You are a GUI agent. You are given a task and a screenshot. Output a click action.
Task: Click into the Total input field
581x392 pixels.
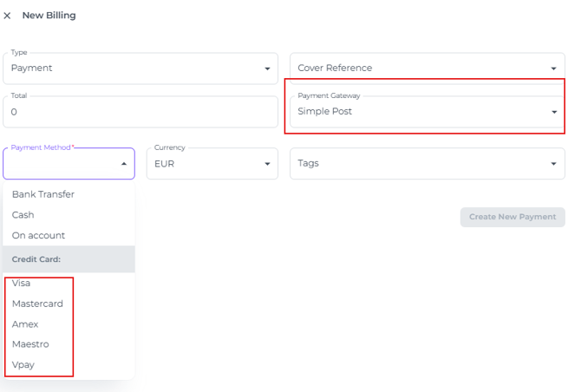click(x=139, y=112)
